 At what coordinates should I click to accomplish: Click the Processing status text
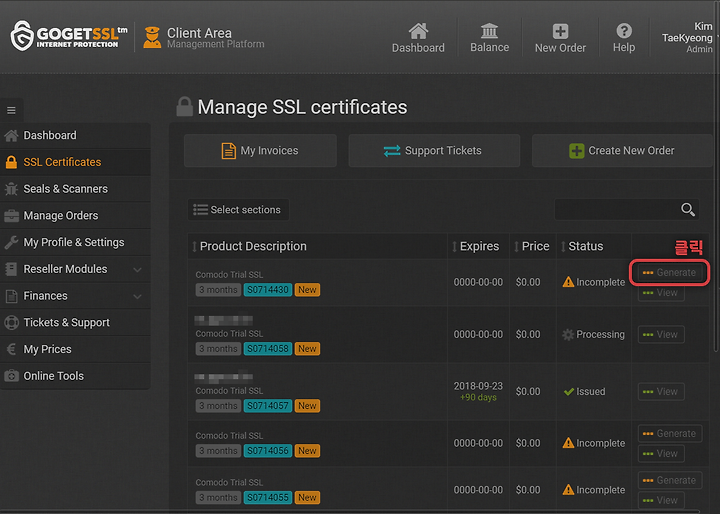click(x=600, y=335)
